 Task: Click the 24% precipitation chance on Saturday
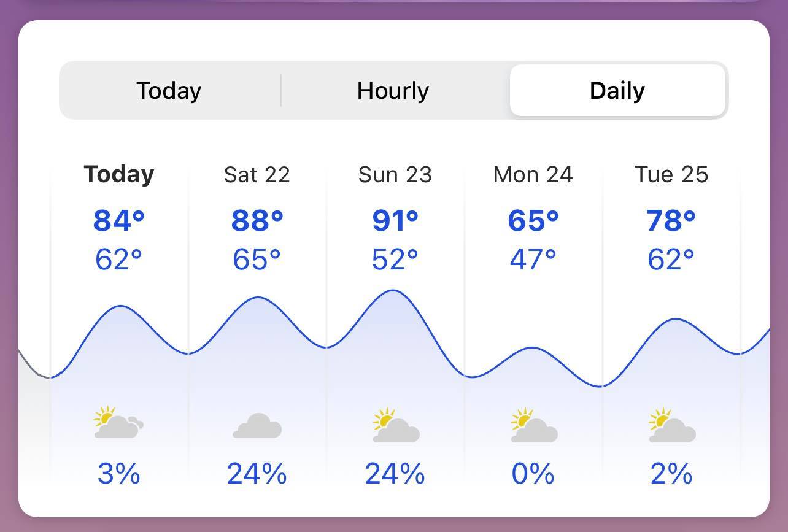click(257, 474)
